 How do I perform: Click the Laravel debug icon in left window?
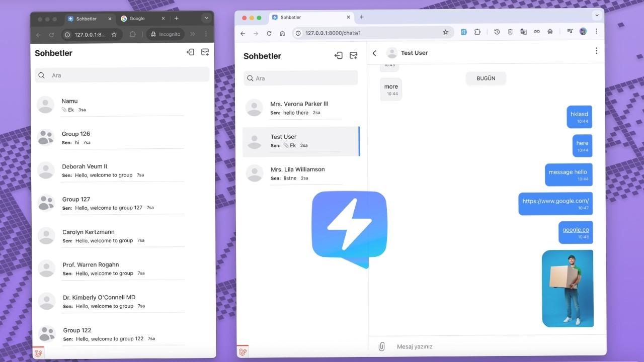tap(39, 353)
